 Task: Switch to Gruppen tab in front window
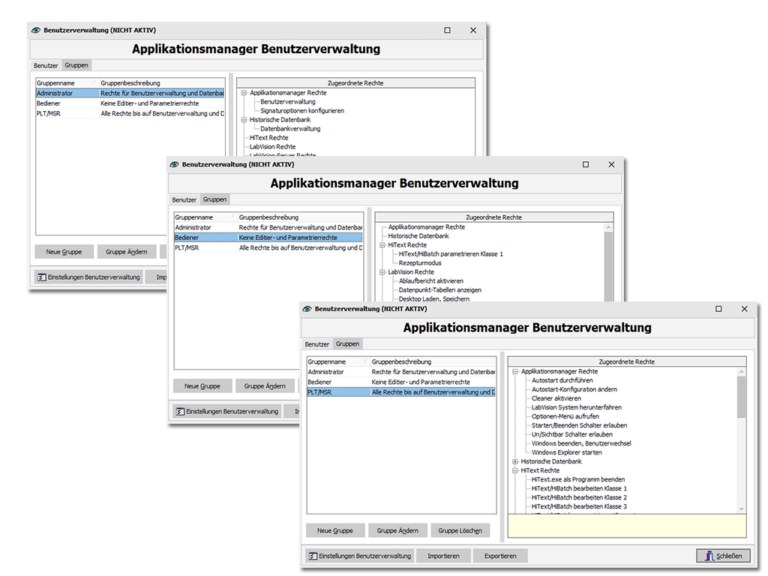coord(347,344)
